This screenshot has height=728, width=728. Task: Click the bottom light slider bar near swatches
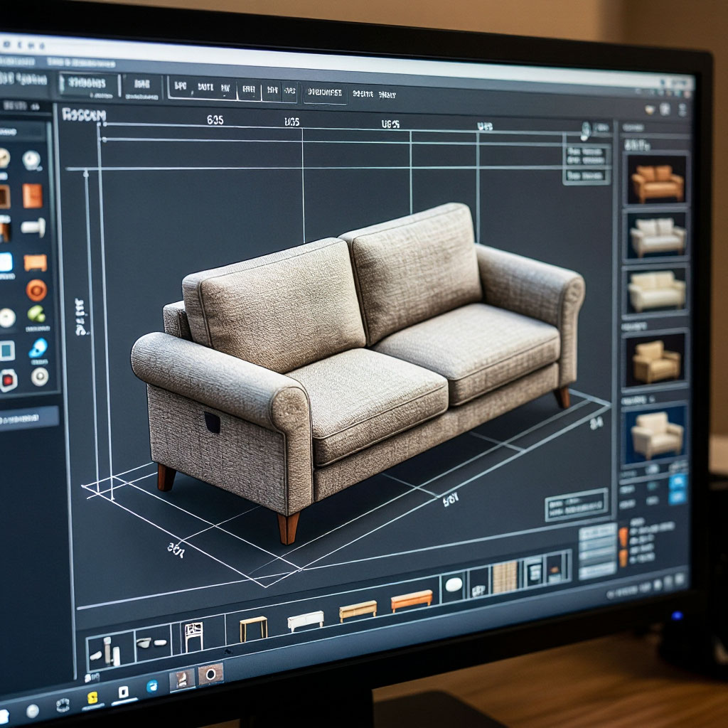pyautogui.click(x=597, y=572)
